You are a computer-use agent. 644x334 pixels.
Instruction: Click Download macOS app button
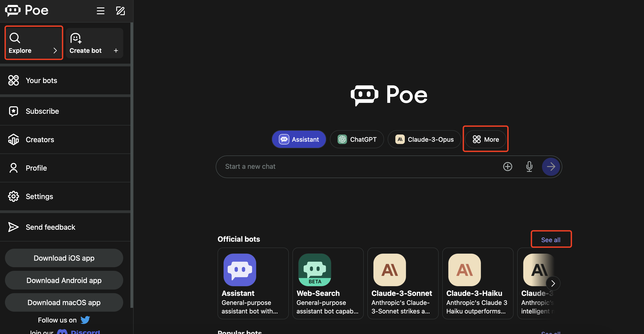pos(64,302)
